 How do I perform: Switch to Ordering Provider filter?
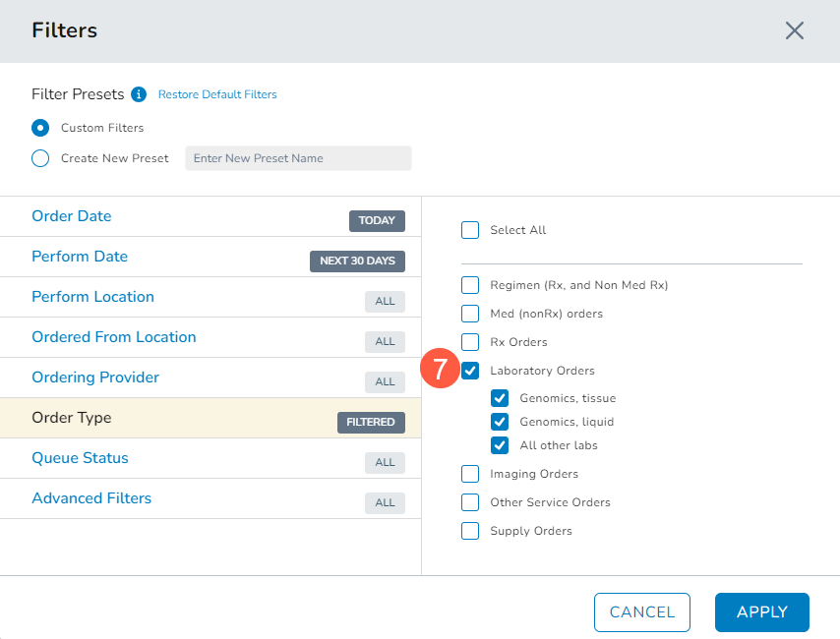95,378
